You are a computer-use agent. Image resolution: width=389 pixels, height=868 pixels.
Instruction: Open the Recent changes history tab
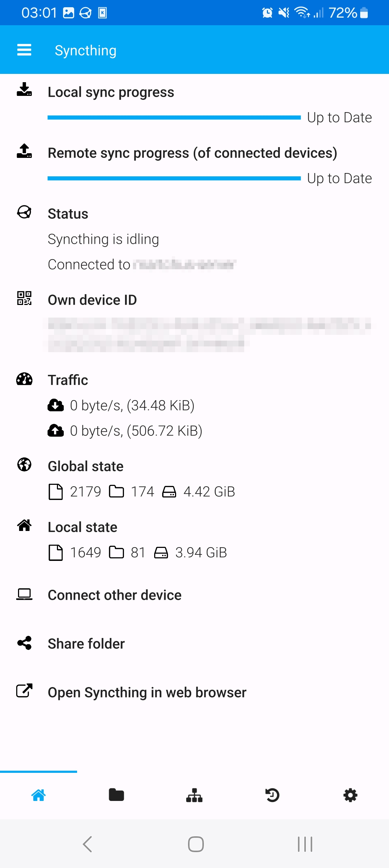(x=272, y=795)
